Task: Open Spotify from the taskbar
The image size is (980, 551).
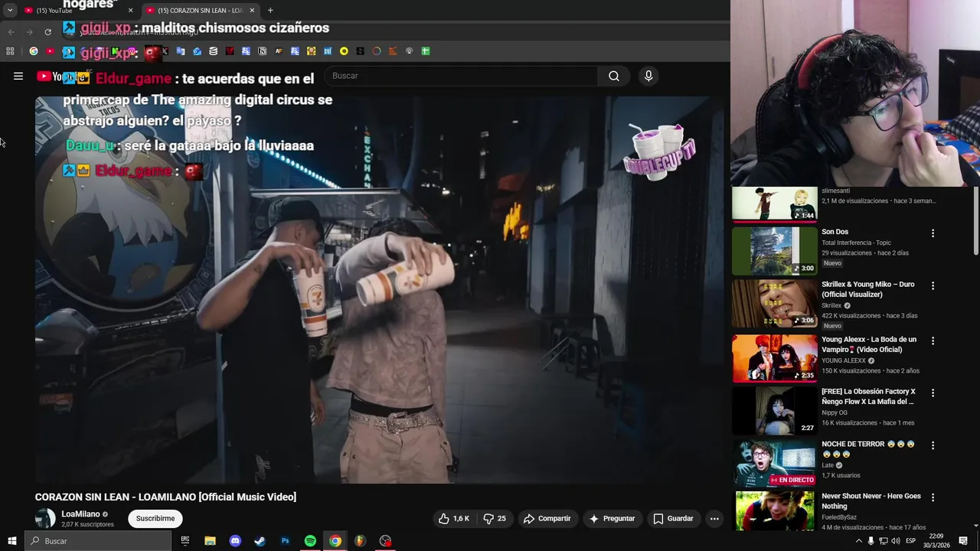Action: 310,541
